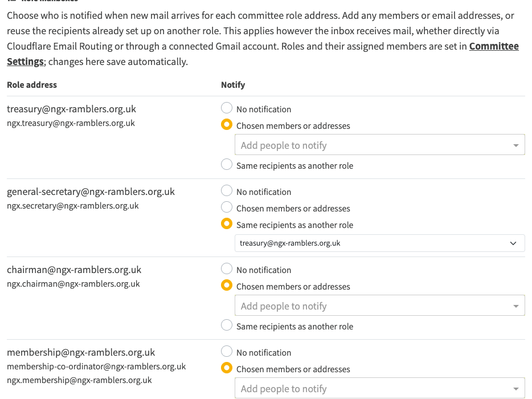Screen dimensions: 532x399
Task: Click the membership Add people to notify field
Action: pyautogui.click(x=380, y=388)
